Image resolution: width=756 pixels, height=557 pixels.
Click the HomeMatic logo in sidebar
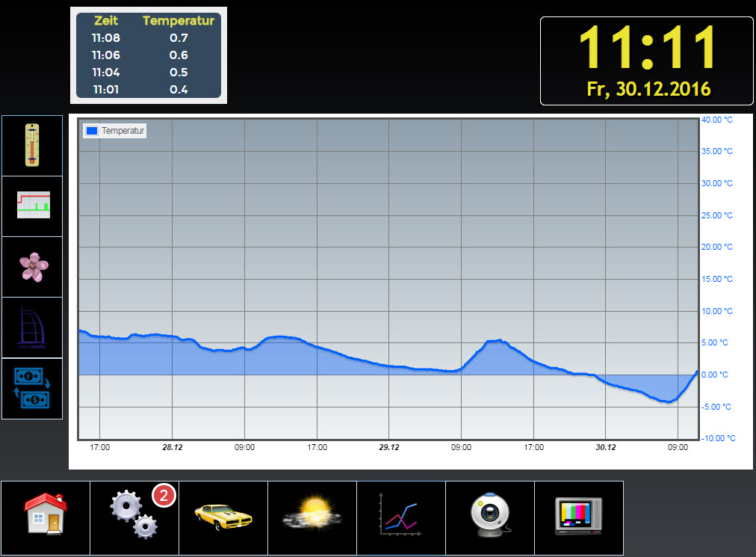click(x=32, y=327)
